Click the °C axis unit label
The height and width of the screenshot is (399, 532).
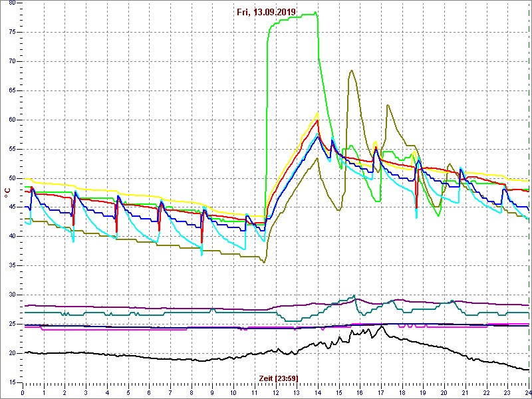[7, 194]
